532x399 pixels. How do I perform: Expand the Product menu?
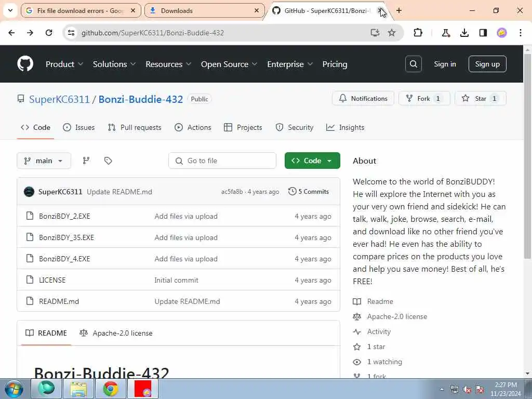[x=64, y=64]
